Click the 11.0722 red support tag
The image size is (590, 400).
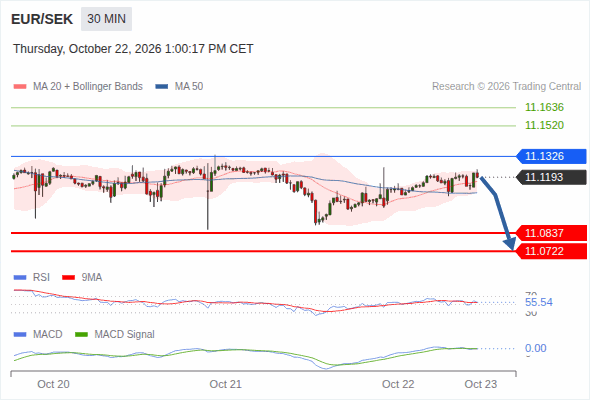point(551,251)
